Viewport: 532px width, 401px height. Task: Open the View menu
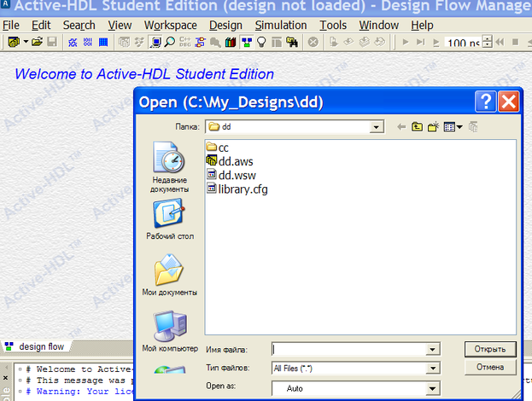pyautogui.click(x=120, y=25)
